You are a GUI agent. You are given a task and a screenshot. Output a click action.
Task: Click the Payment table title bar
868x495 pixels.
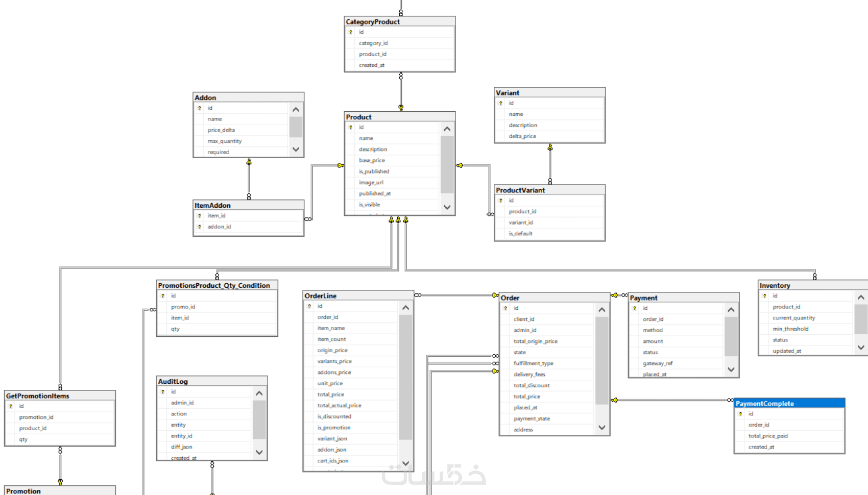click(x=684, y=298)
